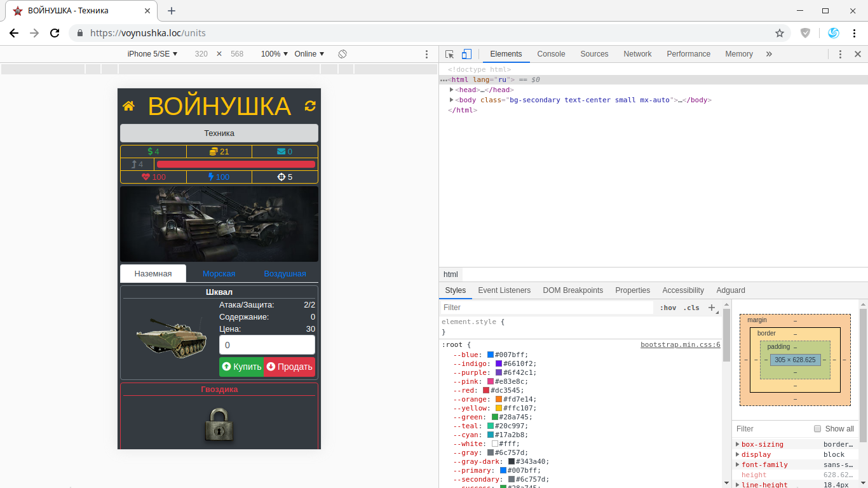Open the Online throttling dropdown
The image size is (868, 488).
pyautogui.click(x=309, y=54)
